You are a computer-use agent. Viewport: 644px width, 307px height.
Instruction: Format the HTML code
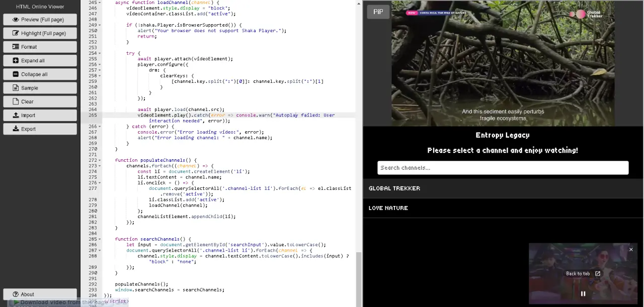coord(40,47)
